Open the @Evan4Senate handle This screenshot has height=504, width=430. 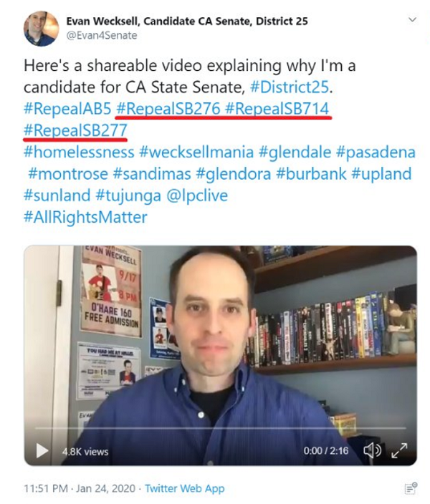[102, 35]
